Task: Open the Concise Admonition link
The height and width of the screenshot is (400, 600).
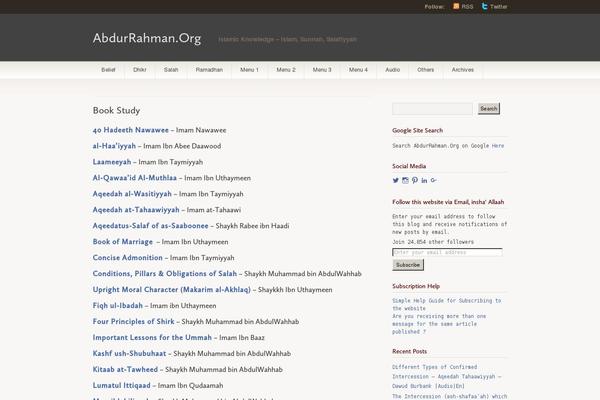Action: tap(127, 258)
